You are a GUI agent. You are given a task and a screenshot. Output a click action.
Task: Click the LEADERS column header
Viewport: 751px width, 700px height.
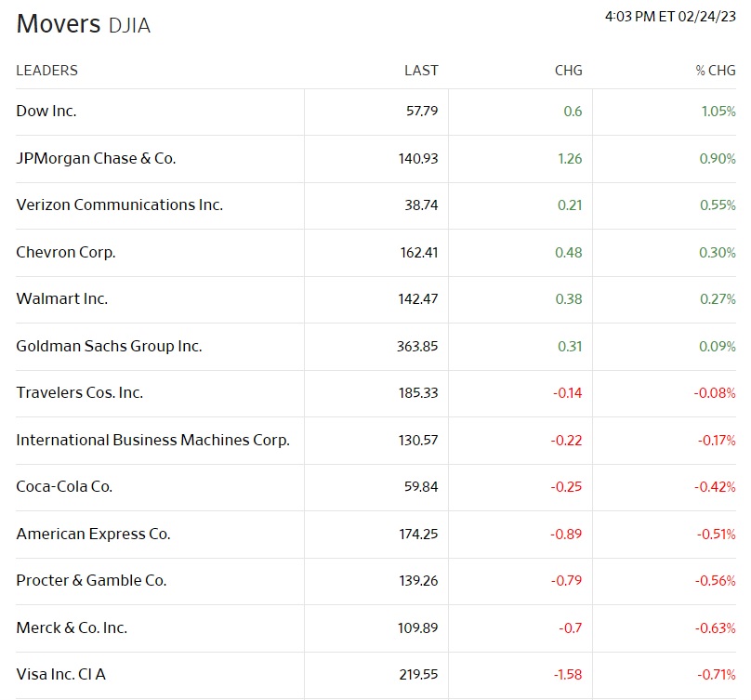tap(46, 71)
